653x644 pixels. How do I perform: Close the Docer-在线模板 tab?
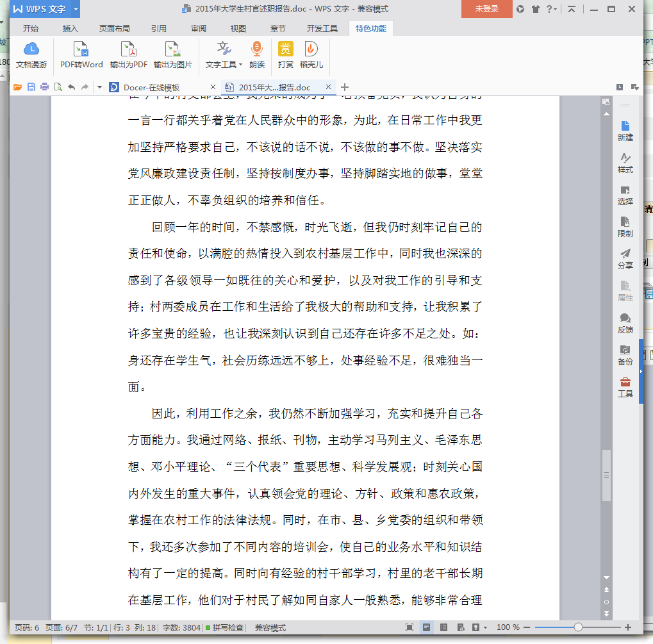pyautogui.click(x=213, y=87)
